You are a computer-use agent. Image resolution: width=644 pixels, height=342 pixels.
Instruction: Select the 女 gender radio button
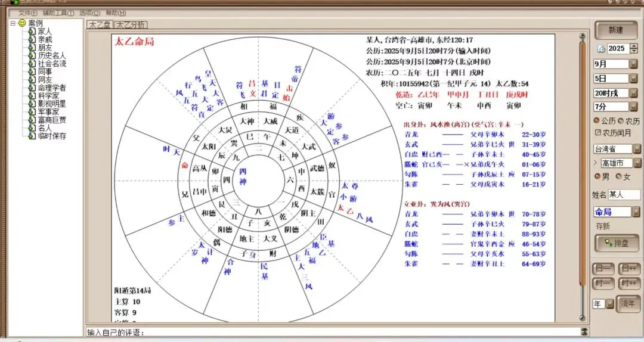tap(618, 176)
